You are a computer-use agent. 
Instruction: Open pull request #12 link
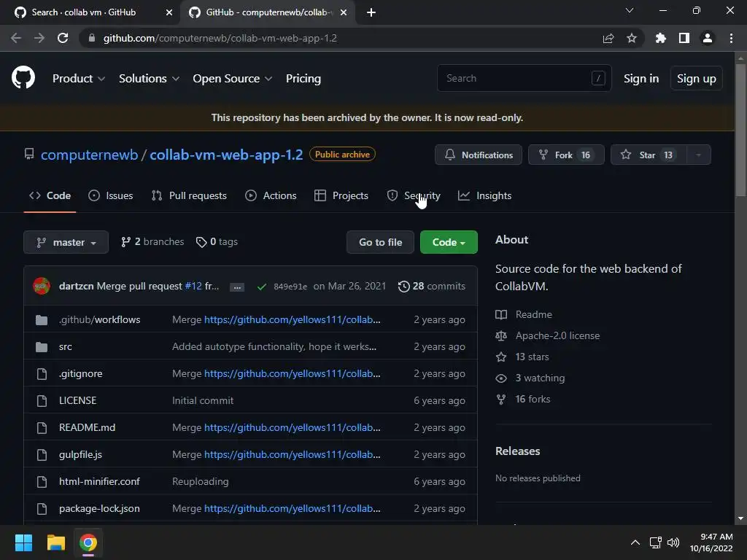(193, 286)
